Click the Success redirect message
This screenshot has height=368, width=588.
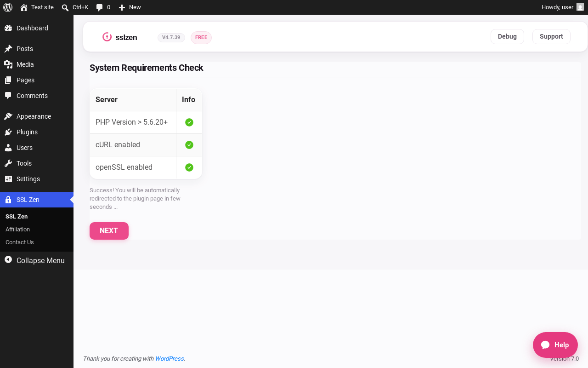tap(135, 199)
